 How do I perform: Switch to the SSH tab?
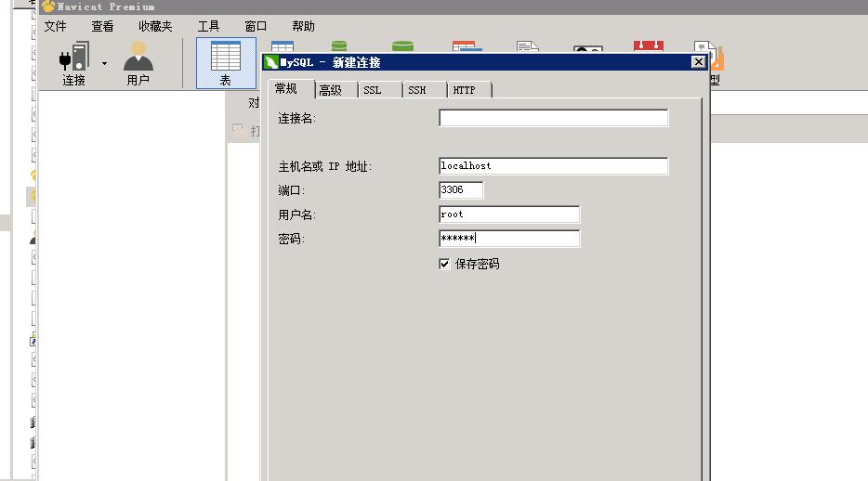click(416, 90)
